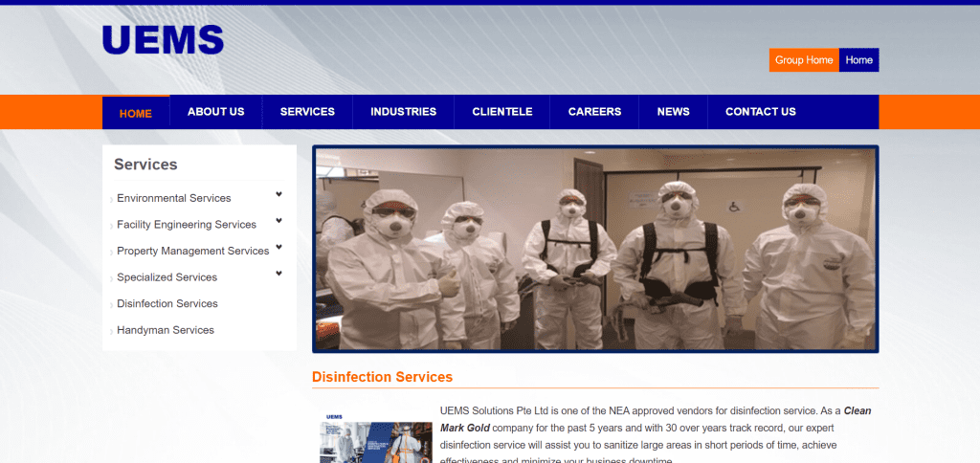
Task: Open Facility Engineering Services link
Action: coord(187,224)
